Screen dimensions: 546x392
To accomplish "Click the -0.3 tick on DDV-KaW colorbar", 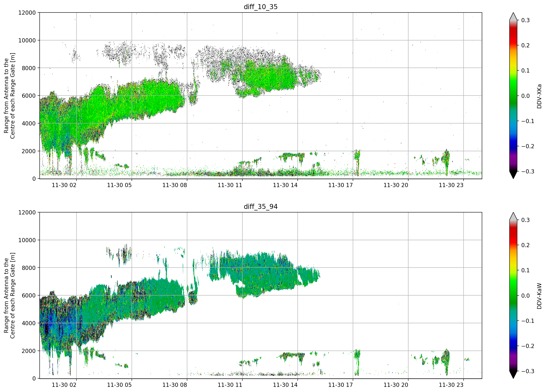I will point(528,371).
